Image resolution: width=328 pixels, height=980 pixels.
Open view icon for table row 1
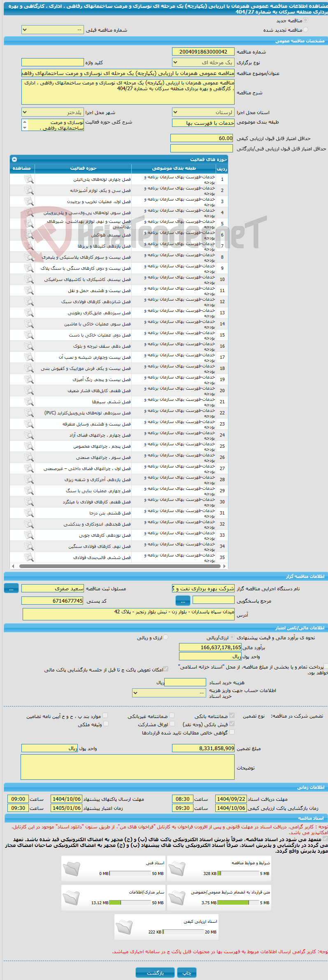click(29, 179)
